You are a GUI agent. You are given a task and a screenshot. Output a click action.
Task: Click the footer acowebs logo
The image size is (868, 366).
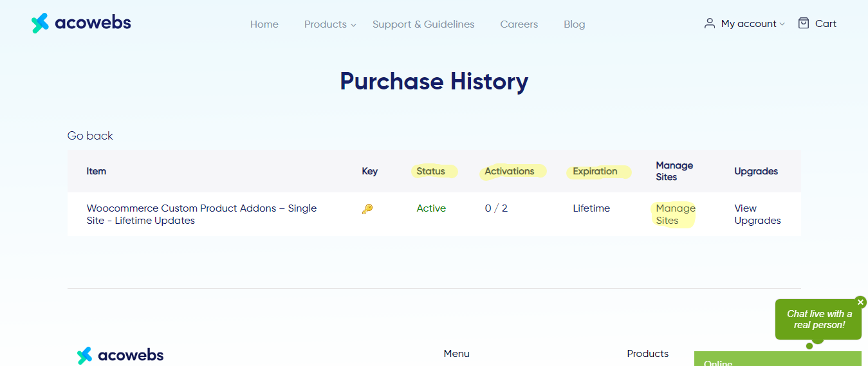(120, 355)
